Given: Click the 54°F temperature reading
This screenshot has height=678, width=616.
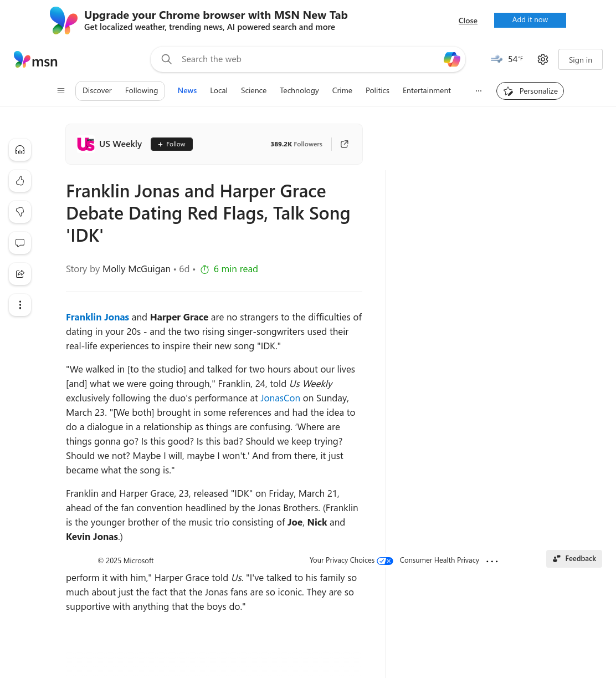Looking at the screenshot, I should tap(515, 59).
